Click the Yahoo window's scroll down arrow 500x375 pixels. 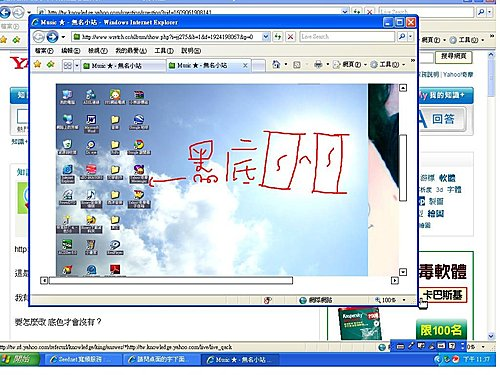tap(491, 336)
